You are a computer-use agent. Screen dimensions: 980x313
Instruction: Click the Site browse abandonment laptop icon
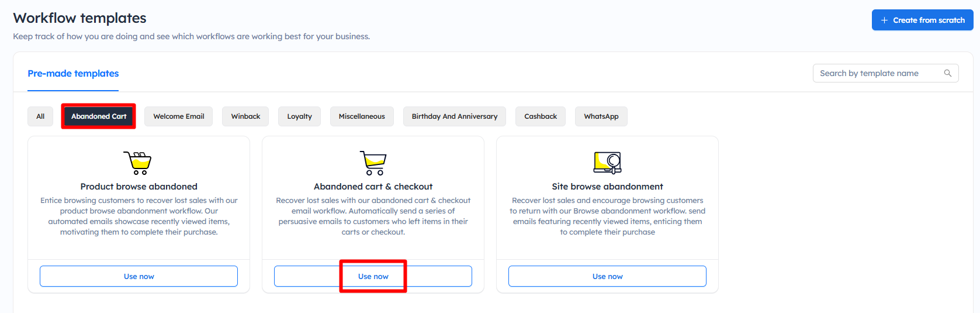(607, 163)
